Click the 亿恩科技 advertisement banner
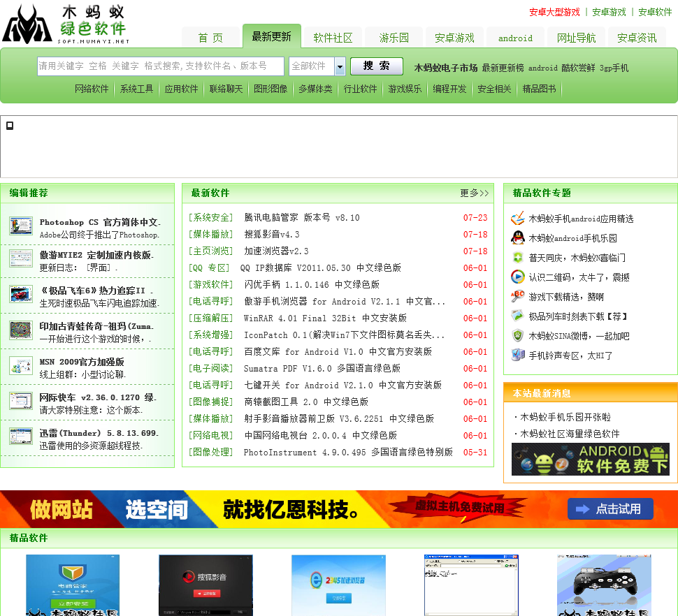Screen dimensions: 678x616 (x=339, y=509)
